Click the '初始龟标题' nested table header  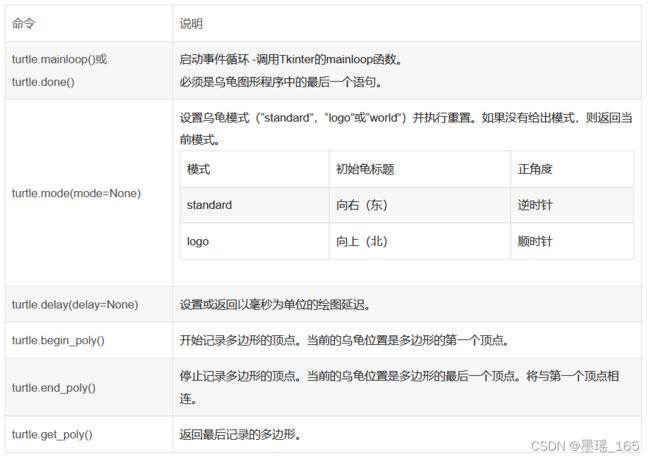tap(365, 169)
